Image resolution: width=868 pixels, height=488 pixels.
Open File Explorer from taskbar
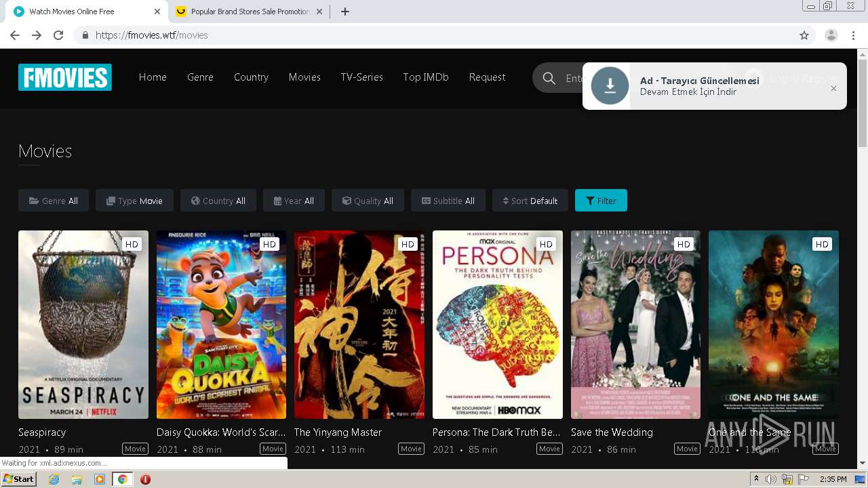pyautogui.click(x=77, y=479)
